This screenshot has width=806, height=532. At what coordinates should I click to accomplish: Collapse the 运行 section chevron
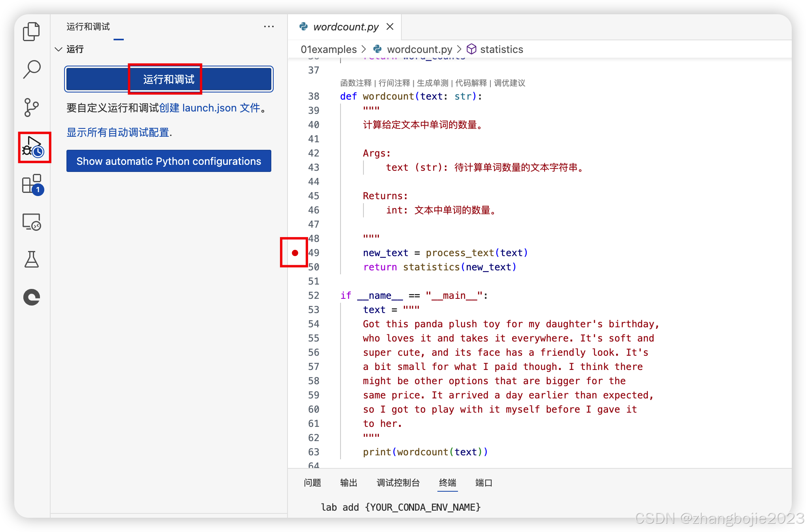coord(59,49)
